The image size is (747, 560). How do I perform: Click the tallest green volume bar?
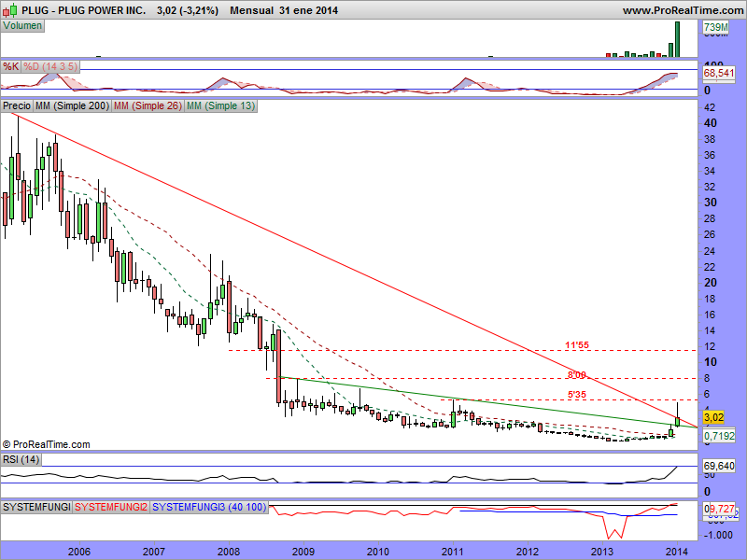(x=677, y=39)
